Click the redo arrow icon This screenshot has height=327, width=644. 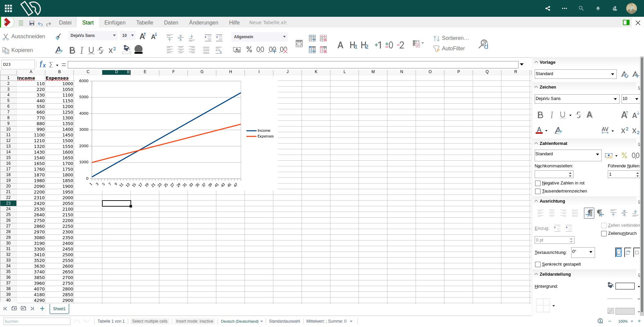(49, 23)
